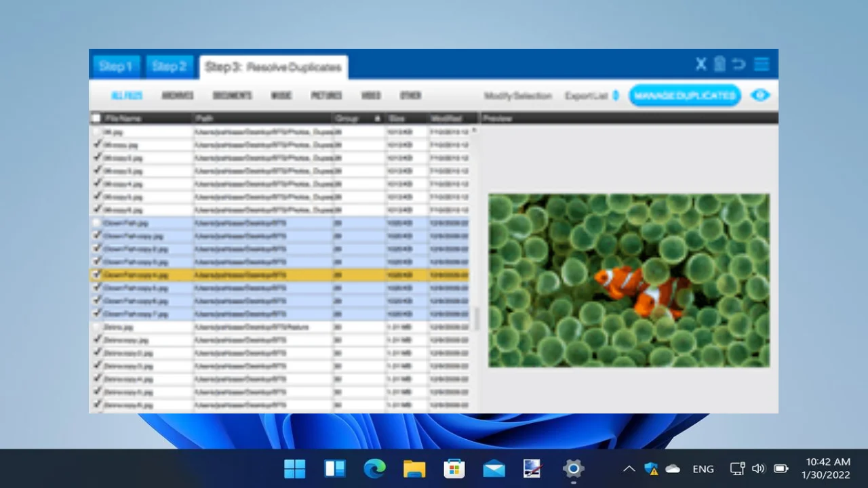Open Microsoft Store from taskbar

click(x=454, y=468)
